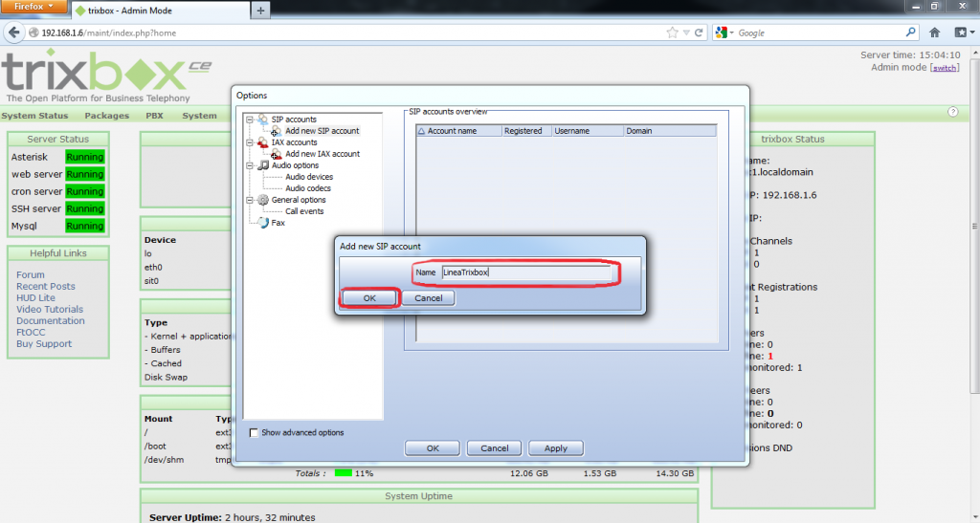Enable Show advanced options checkbox
This screenshot has height=523, width=980.
[x=254, y=432]
